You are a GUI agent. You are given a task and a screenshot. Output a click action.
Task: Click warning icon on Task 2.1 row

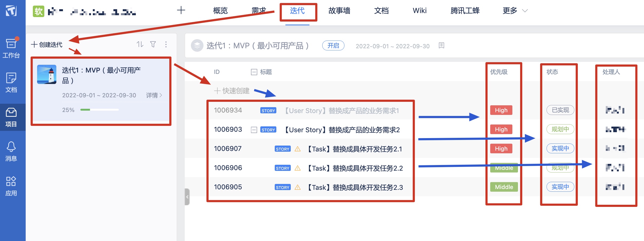pos(298,149)
